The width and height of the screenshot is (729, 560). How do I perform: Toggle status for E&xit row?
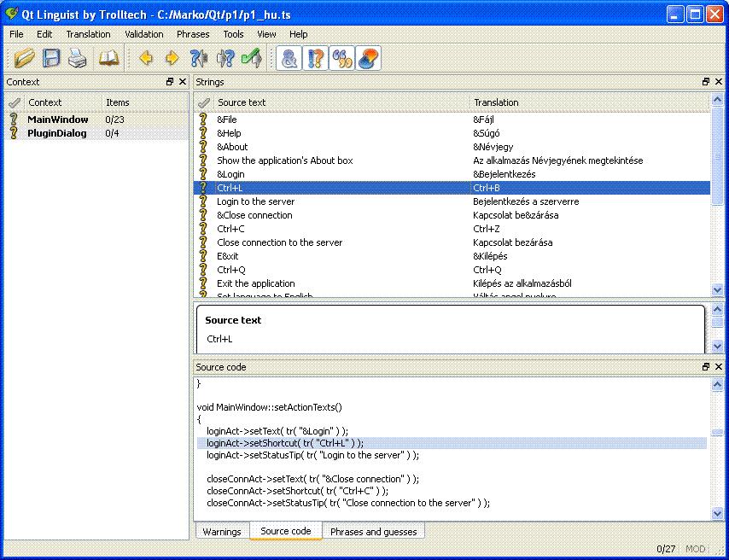(203, 256)
